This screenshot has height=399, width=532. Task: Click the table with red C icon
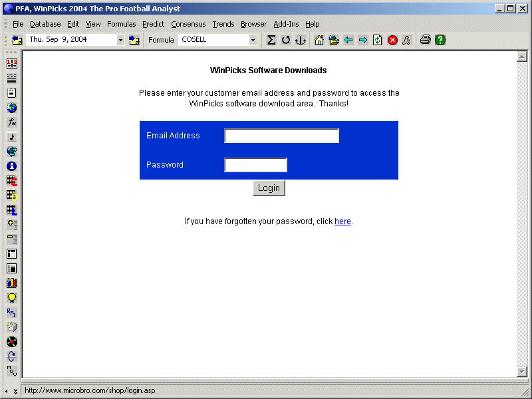pyautogui.click(x=12, y=180)
